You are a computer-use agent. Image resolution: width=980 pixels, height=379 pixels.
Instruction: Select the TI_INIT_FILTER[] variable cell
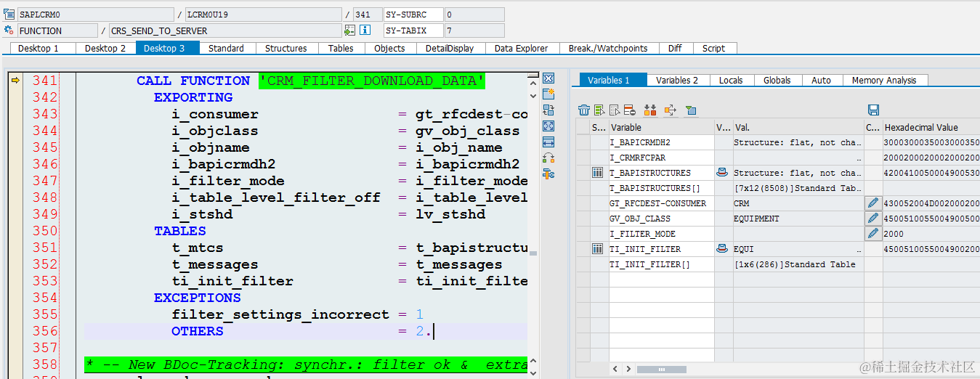point(661,264)
